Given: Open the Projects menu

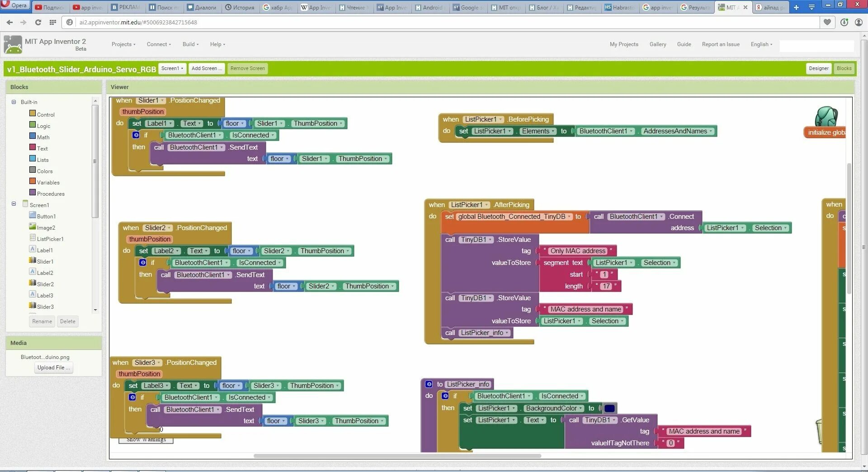Looking at the screenshot, I should tap(123, 44).
